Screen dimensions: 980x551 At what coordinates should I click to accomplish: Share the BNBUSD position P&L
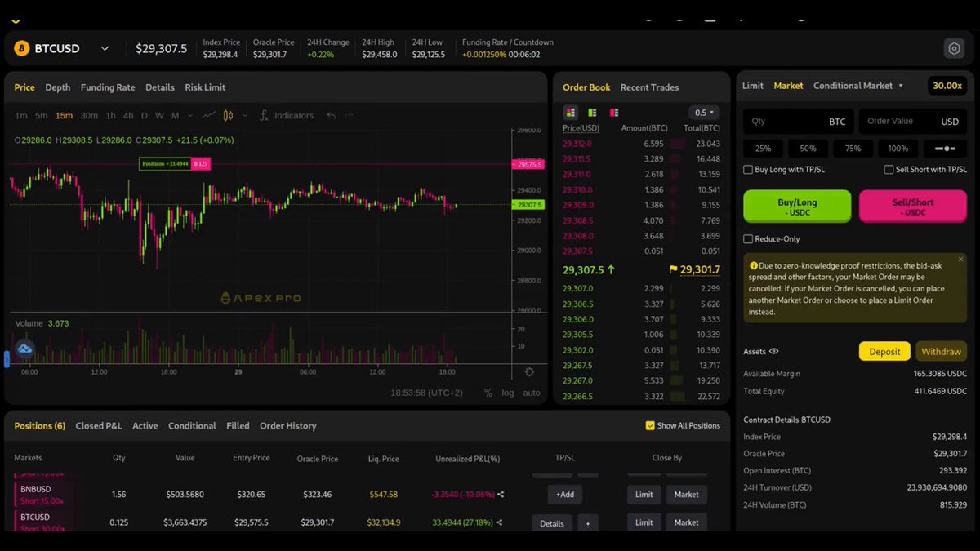500,494
